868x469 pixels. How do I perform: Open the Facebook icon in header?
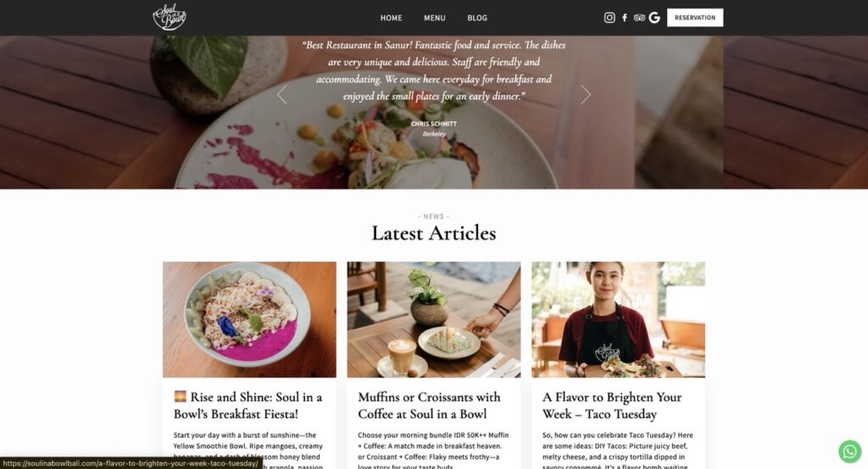(625, 18)
